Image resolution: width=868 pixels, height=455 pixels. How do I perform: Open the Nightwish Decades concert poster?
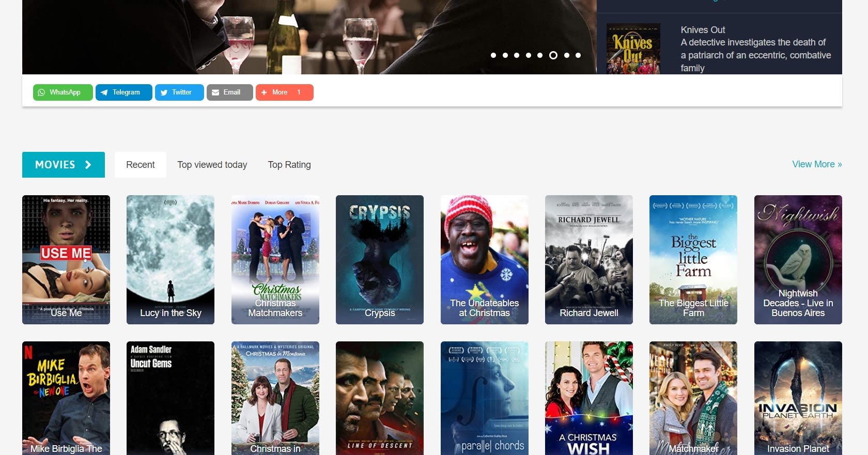798,260
